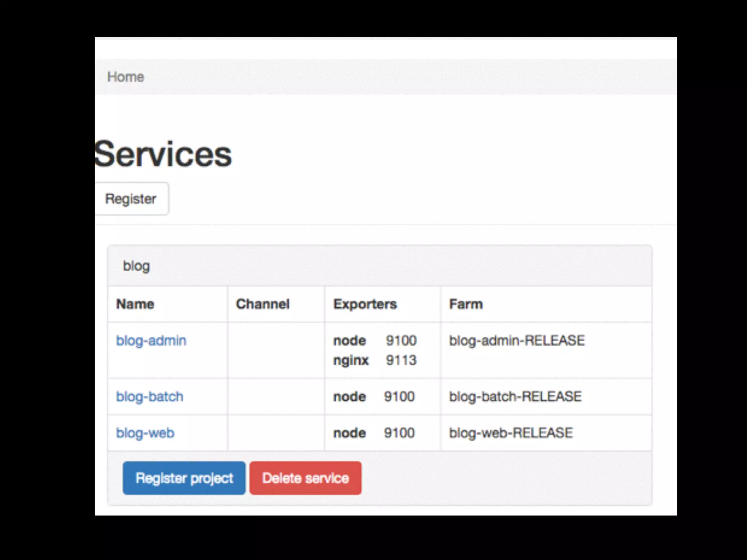Select the nginx 9113 exporter entry
Image resolution: width=747 pixels, height=560 pixels.
click(375, 360)
